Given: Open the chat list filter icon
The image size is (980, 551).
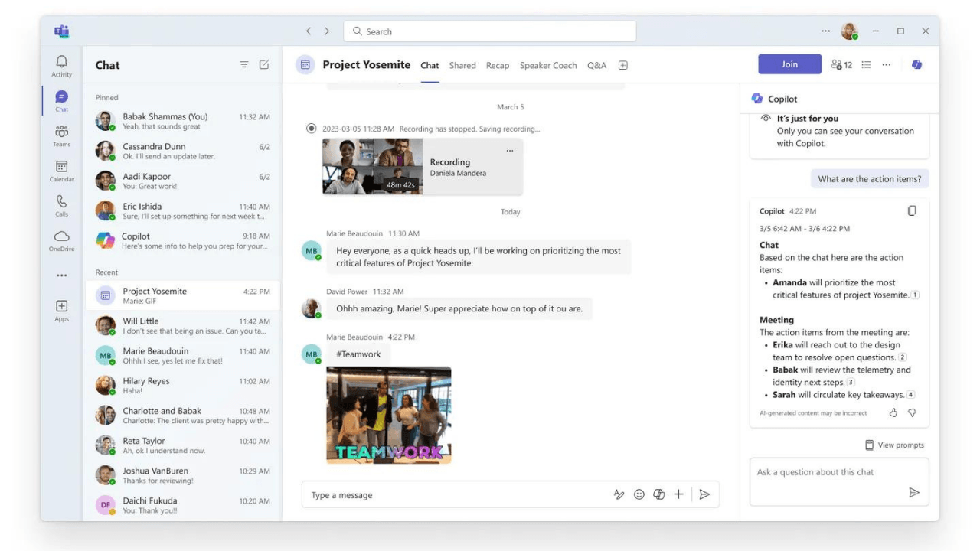Looking at the screenshot, I should 243,65.
